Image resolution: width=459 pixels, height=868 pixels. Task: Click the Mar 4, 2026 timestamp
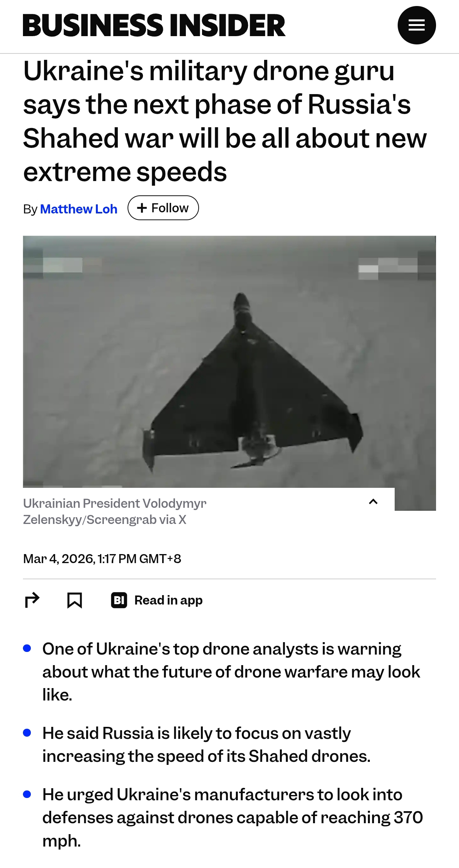coord(102,559)
